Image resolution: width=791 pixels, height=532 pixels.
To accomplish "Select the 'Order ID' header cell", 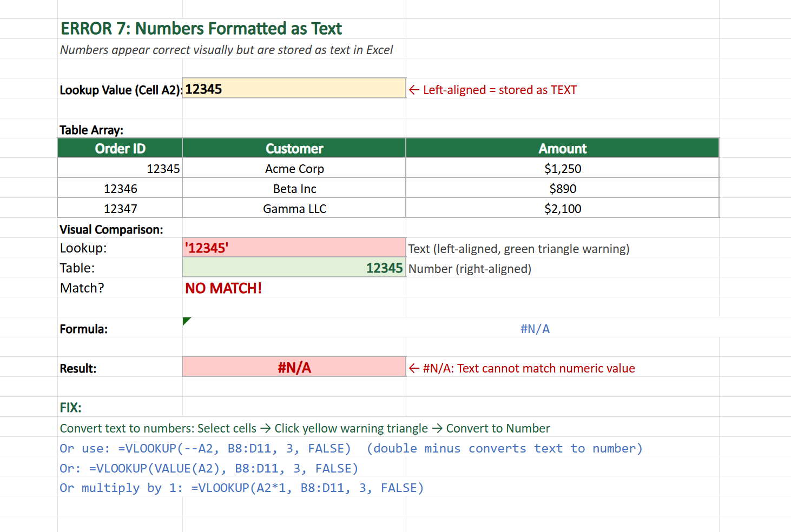I will point(120,148).
